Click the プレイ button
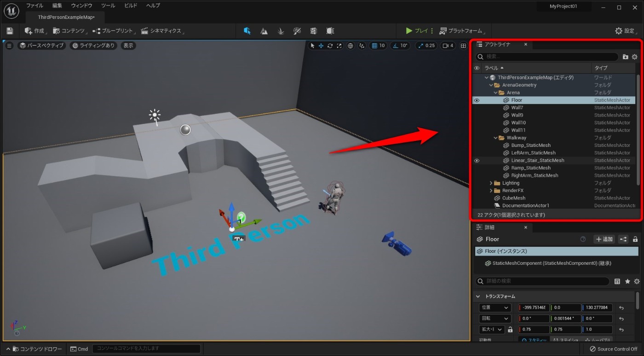 coord(417,31)
